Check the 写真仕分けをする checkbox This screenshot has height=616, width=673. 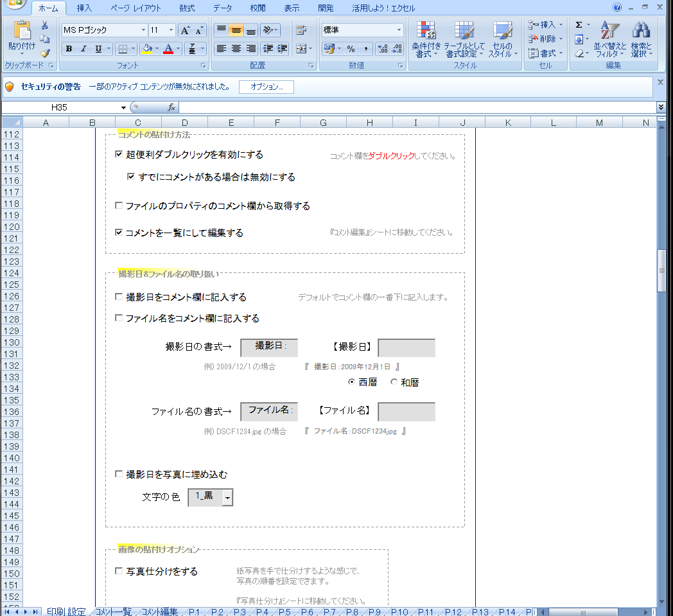pos(119,571)
